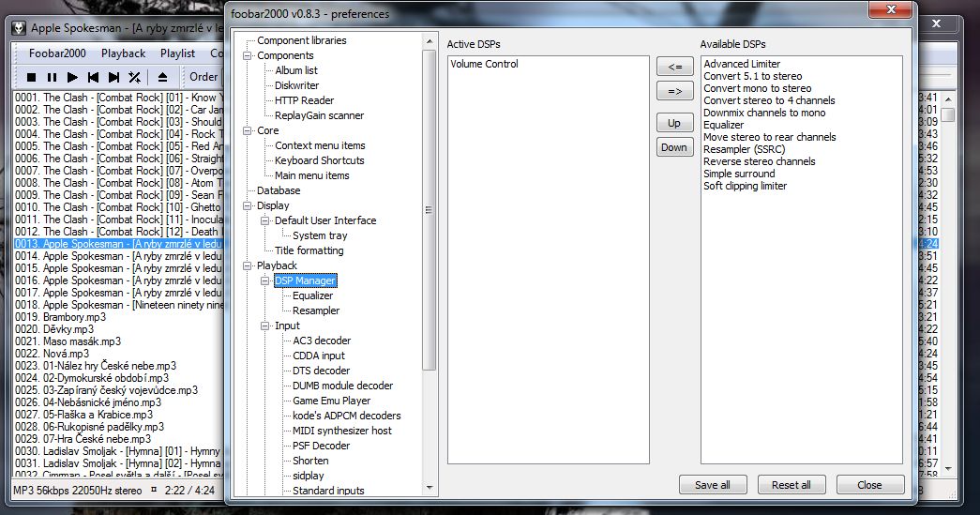Select Convert 5.1 to stereo DSP
The width and height of the screenshot is (980, 515).
tap(752, 76)
